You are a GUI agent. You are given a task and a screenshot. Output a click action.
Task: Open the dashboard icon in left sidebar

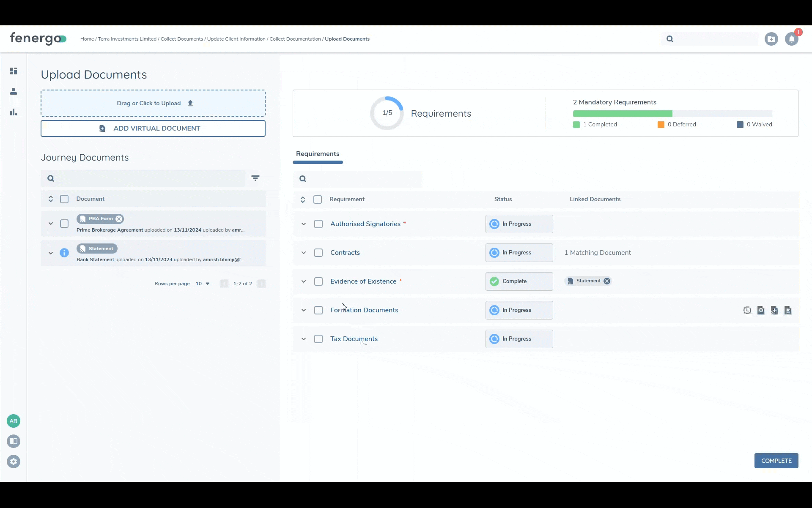[14, 71]
